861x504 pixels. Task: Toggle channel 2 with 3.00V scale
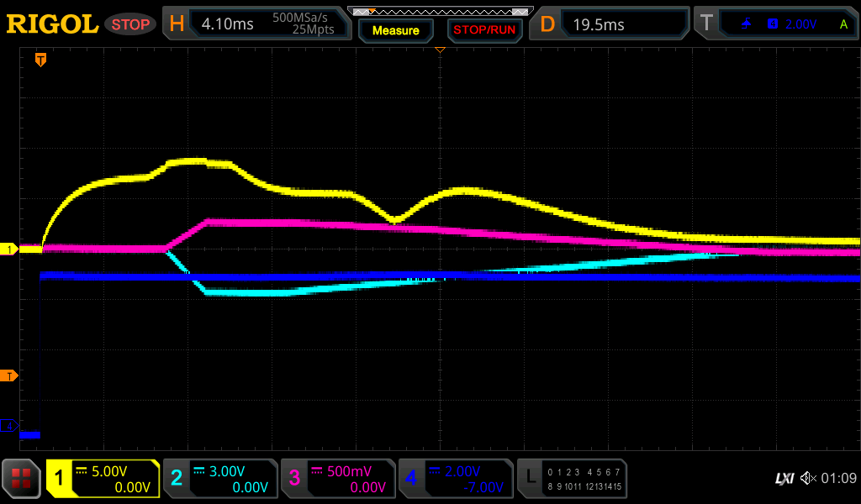tap(220, 479)
